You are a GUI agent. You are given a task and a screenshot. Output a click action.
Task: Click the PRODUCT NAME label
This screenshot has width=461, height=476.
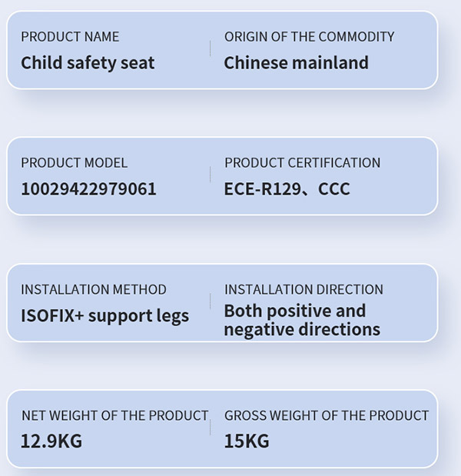[x=70, y=37]
